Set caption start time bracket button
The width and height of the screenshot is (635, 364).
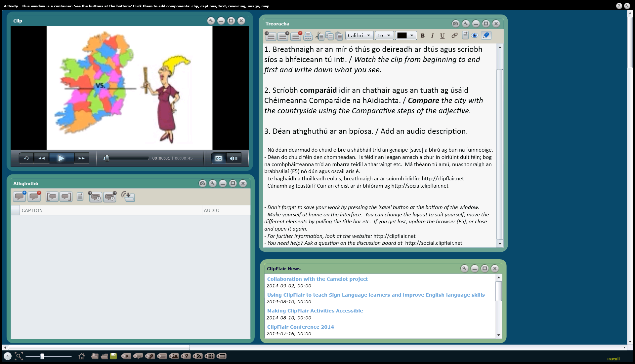52,197
